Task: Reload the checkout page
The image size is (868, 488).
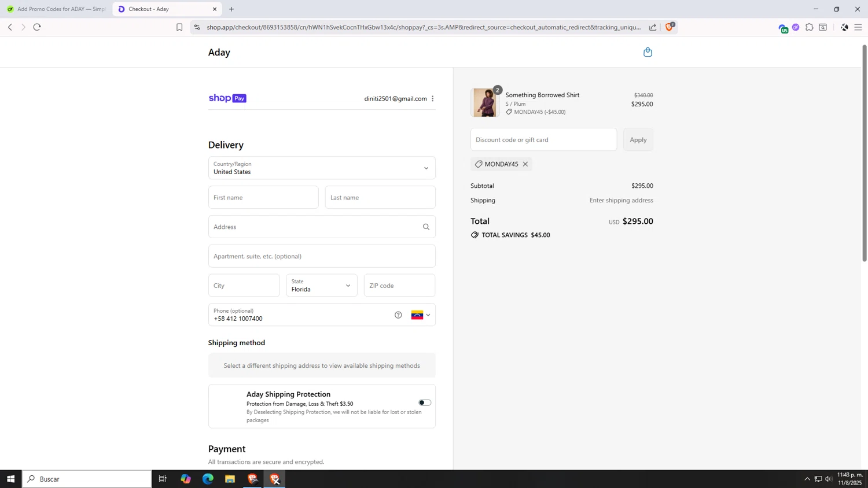Action: pos(37,27)
